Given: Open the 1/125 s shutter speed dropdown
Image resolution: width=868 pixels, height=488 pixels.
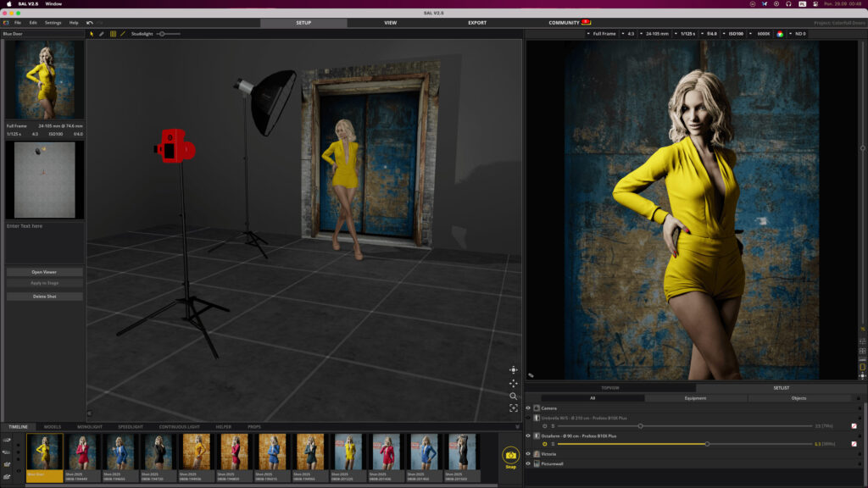Looking at the screenshot, I should (687, 34).
